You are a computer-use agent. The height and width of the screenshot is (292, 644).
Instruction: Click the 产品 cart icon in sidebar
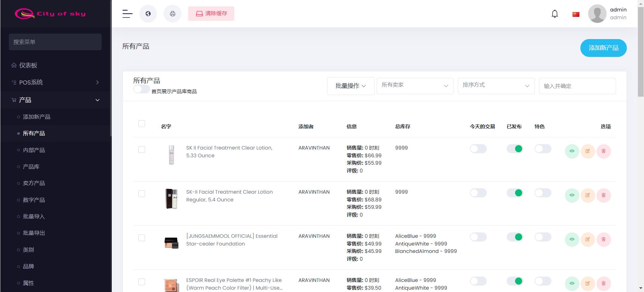click(x=14, y=100)
